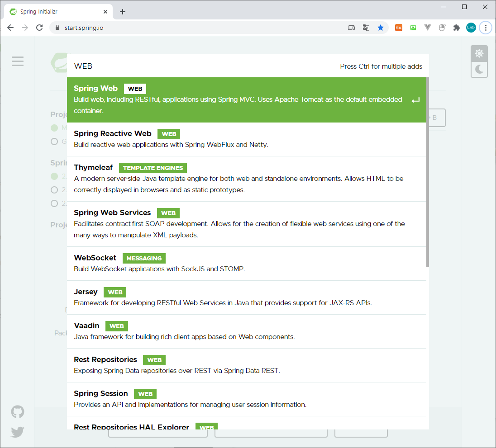This screenshot has width=496, height=448.
Task: Click the WEB tag beside Jersey
Action: point(115,292)
